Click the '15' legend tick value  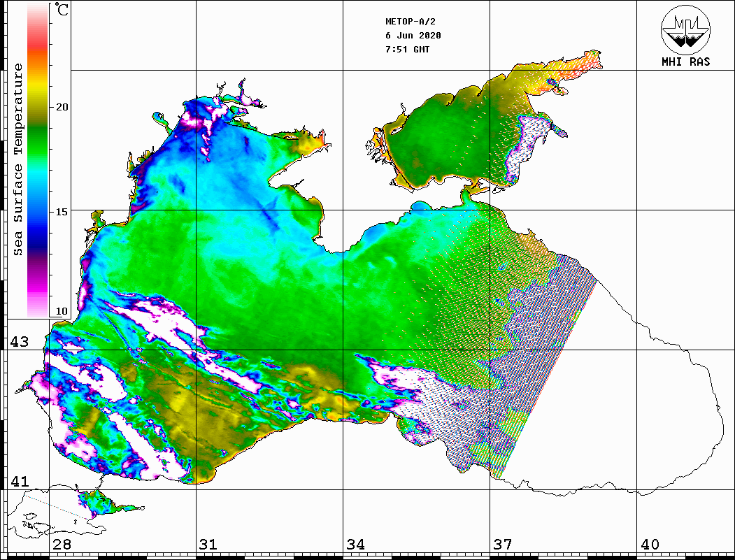[x=62, y=212]
